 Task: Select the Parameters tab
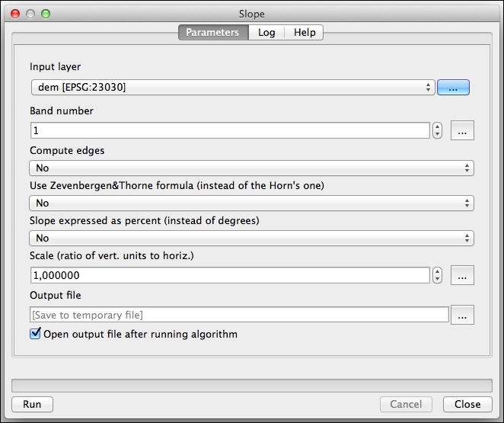pyautogui.click(x=213, y=33)
